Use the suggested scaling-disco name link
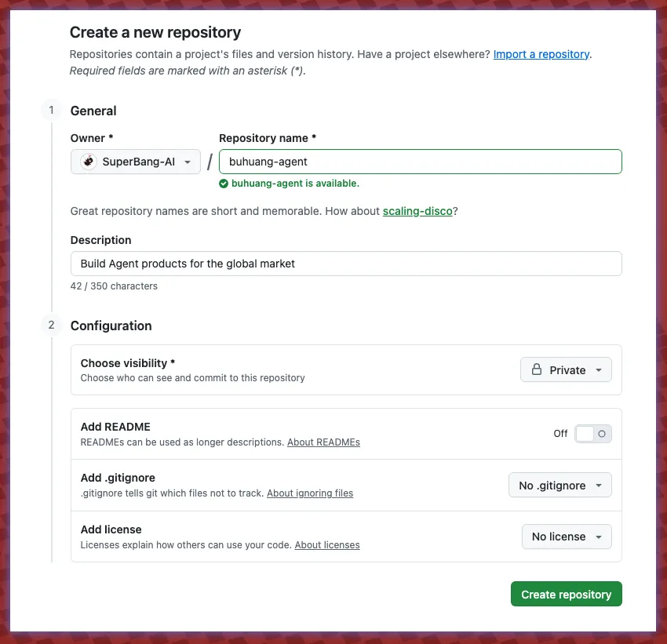The image size is (667, 644). coord(417,211)
